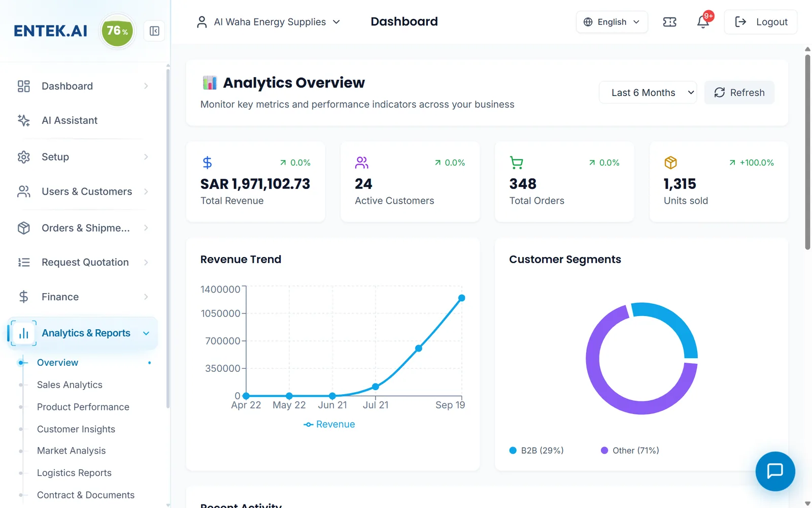Open Market Analysis report
Image resolution: width=812 pixels, height=508 pixels.
click(72, 451)
